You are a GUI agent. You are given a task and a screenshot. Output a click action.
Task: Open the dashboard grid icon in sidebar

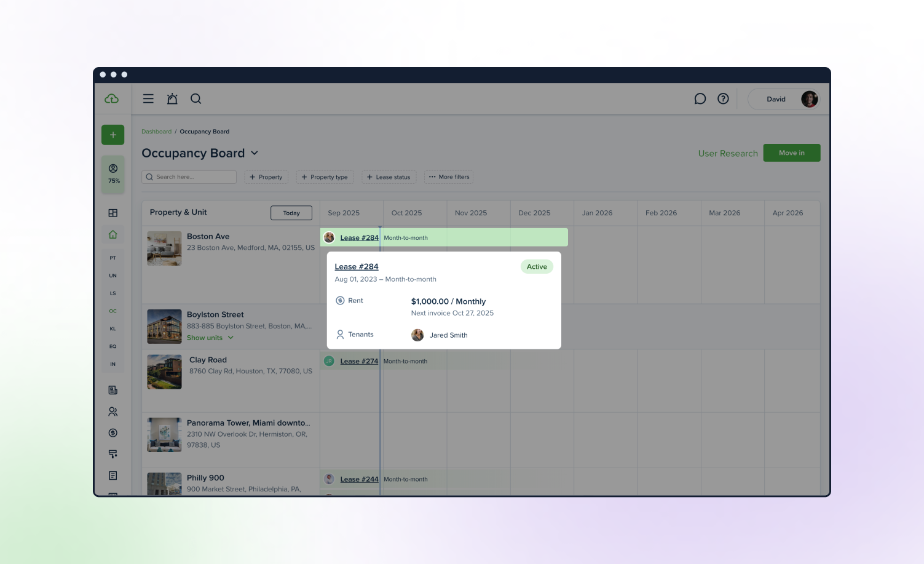click(113, 213)
